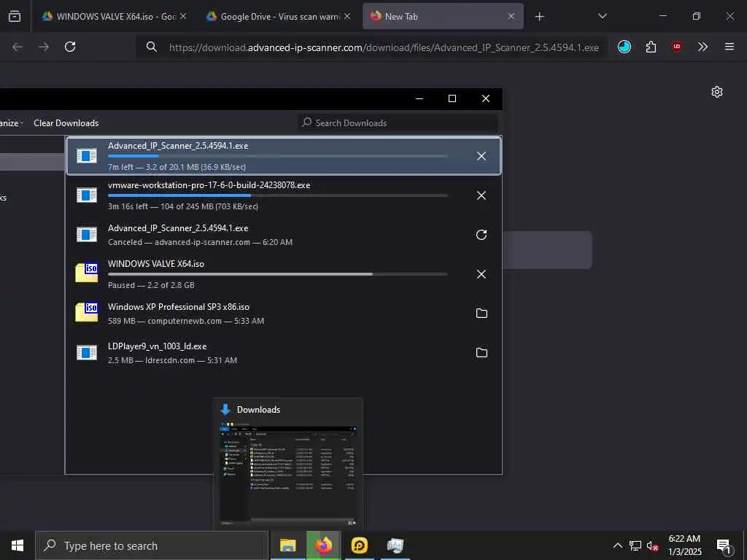
Task: Show hidden system tray icons
Action: click(617, 545)
